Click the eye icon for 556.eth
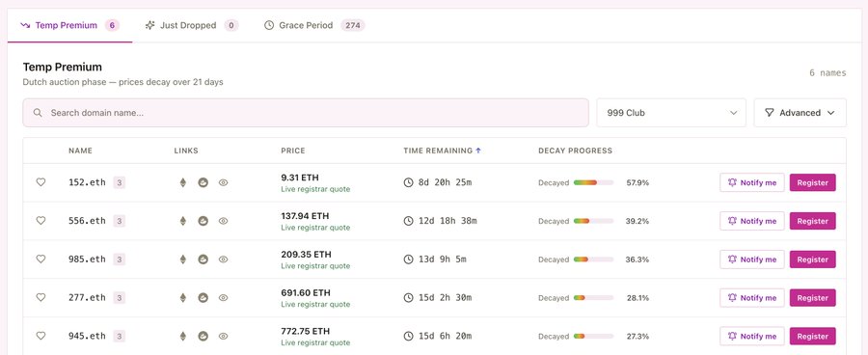This screenshot has height=355, width=868. point(223,220)
